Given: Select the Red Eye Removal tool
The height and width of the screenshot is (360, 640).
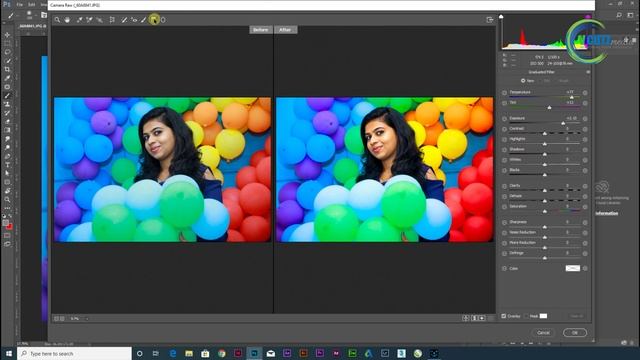Looking at the screenshot, I should click(134, 20).
